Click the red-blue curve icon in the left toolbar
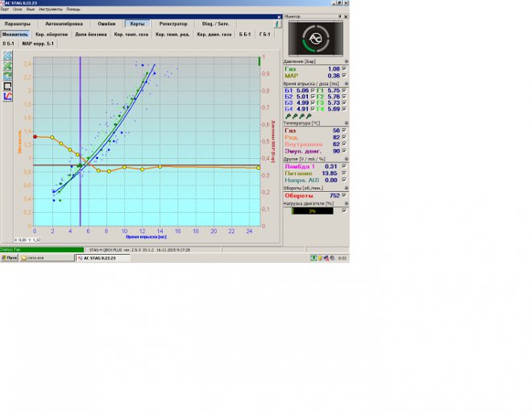Screen dimensions: 532x412 (x=7, y=96)
